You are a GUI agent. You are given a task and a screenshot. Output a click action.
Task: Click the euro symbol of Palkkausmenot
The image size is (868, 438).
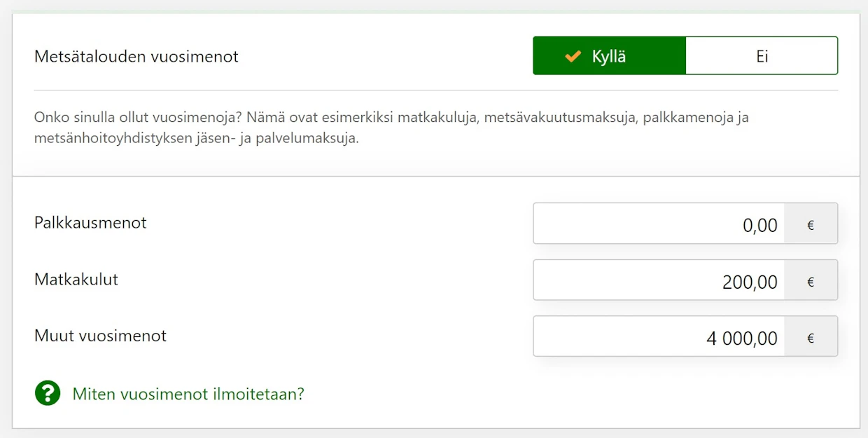click(x=811, y=225)
